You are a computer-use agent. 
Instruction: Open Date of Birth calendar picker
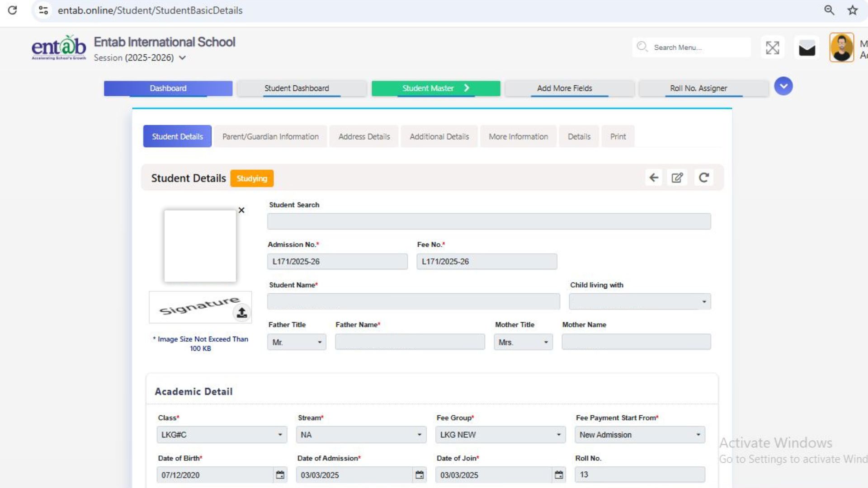[280, 475]
